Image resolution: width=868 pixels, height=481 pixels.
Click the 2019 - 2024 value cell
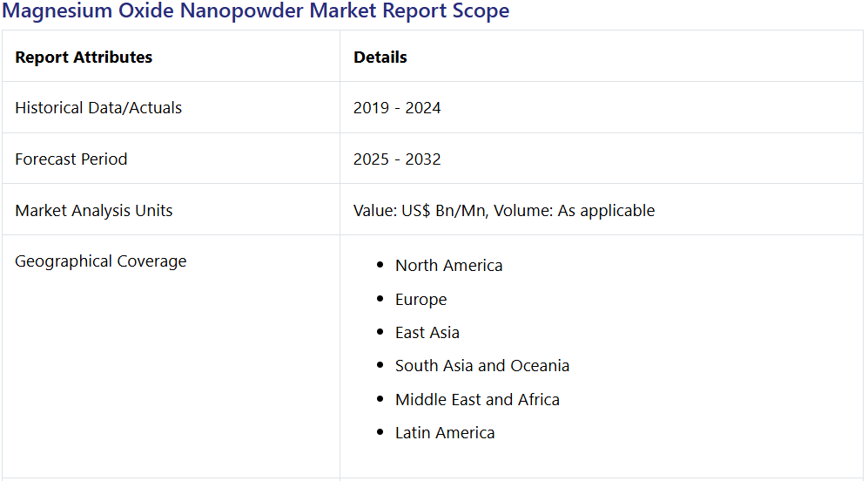tap(397, 107)
